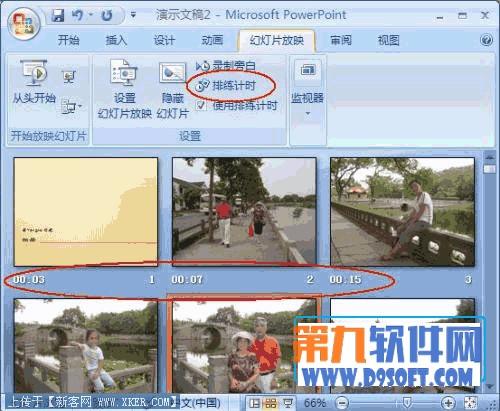Expand the Quick Access Toolbar customize arrow
Image resolution: width=500 pixels, height=411 pixels.
point(133,15)
